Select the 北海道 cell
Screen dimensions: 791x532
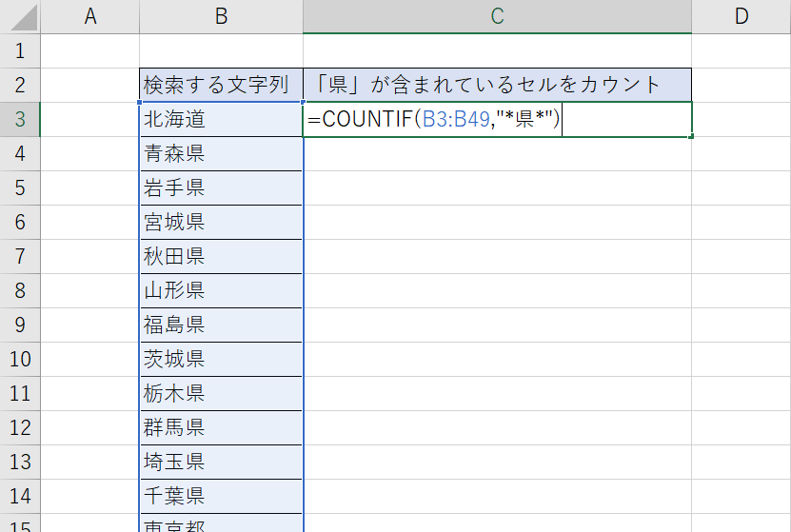221,120
